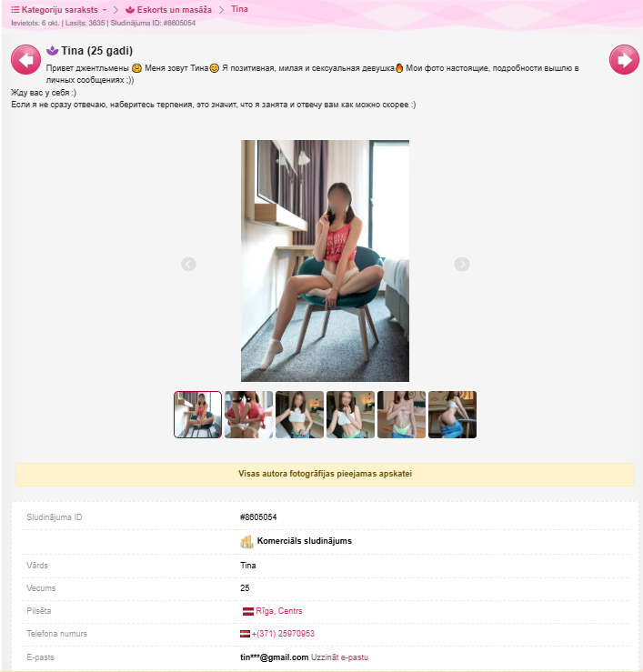The image size is (643, 672).
Task: Show next photo in gallery carousel
Action: (x=462, y=264)
